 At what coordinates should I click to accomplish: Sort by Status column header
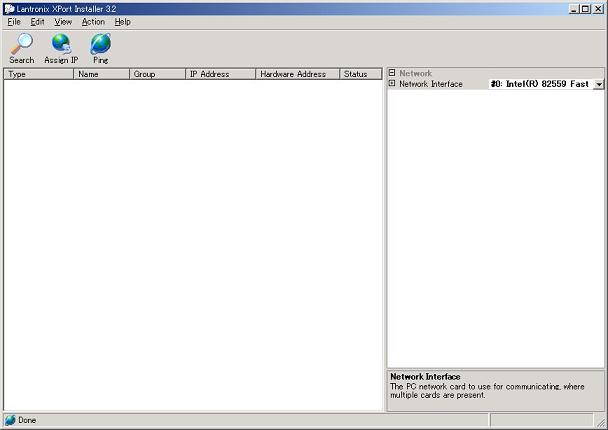click(x=361, y=74)
